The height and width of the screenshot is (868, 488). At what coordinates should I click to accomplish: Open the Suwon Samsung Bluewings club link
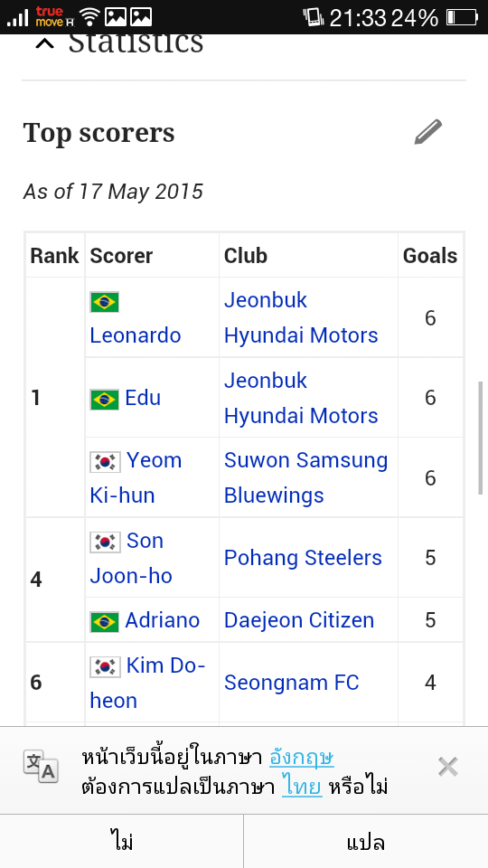[x=305, y=477]
